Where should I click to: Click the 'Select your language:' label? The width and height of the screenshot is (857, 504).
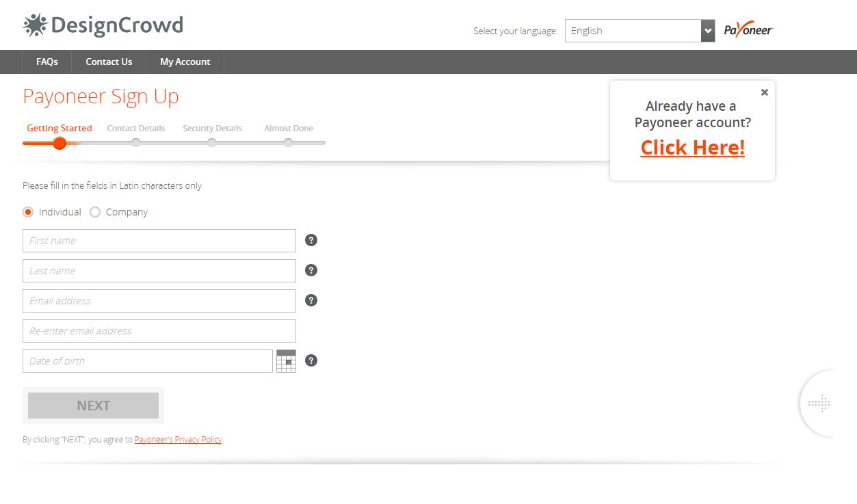click(516, 31)
